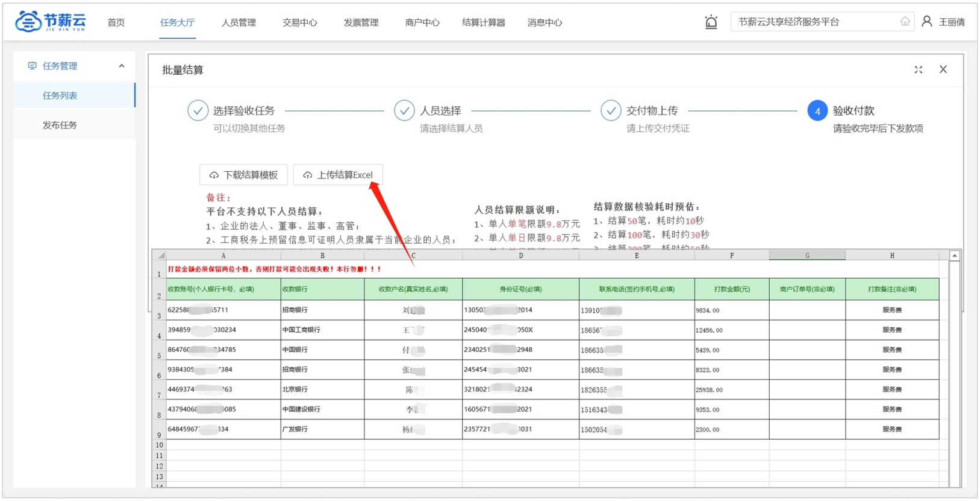This screenshot has height=501, width=980.
Task: Click the 交付物上传 checkmark step icon
Action: 611,111
